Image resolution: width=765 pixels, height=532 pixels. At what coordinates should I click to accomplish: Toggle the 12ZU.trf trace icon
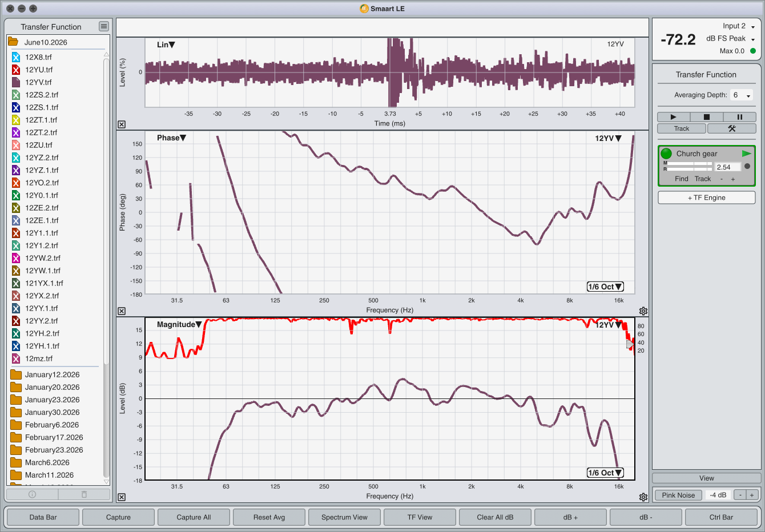pyautogui.click(x=16, y=145)
